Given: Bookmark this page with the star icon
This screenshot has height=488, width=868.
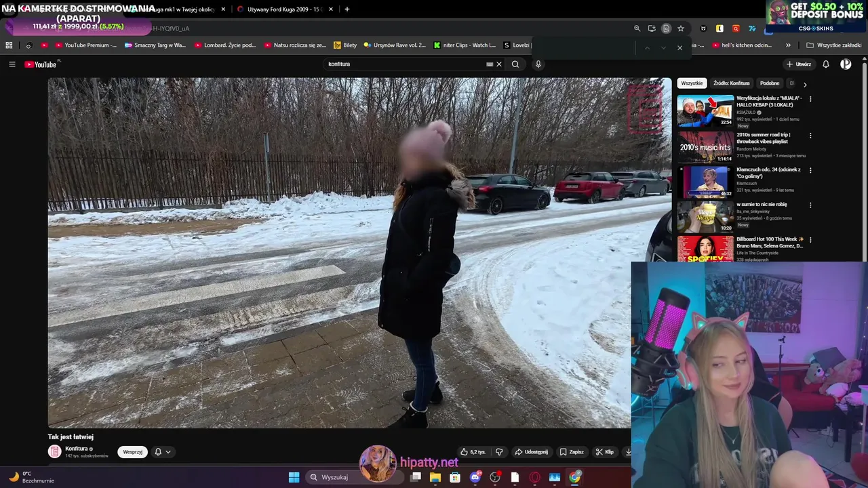Looking at the screenshot, I should pyautogui.click(x=681, y=28).
